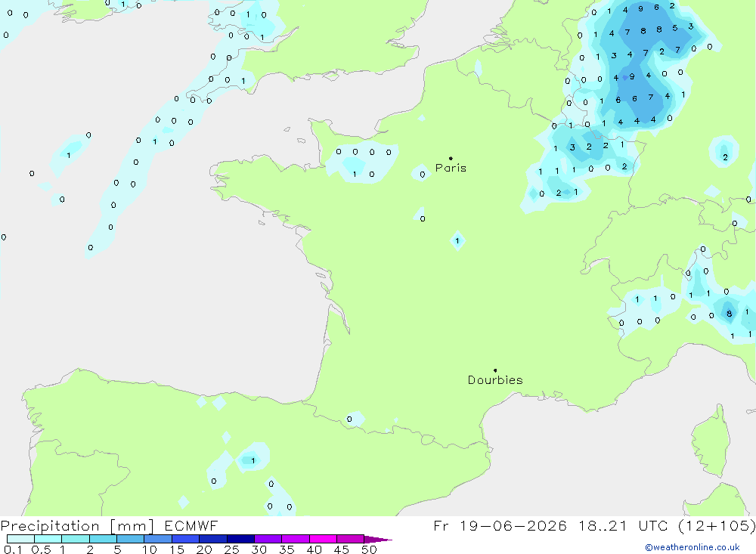Click the "(12+105)" forecast offset text

click(717, 526)
